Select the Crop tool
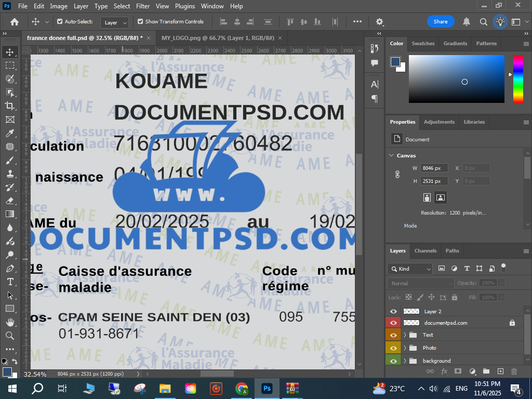532x399 pixels. click(10, 106)
